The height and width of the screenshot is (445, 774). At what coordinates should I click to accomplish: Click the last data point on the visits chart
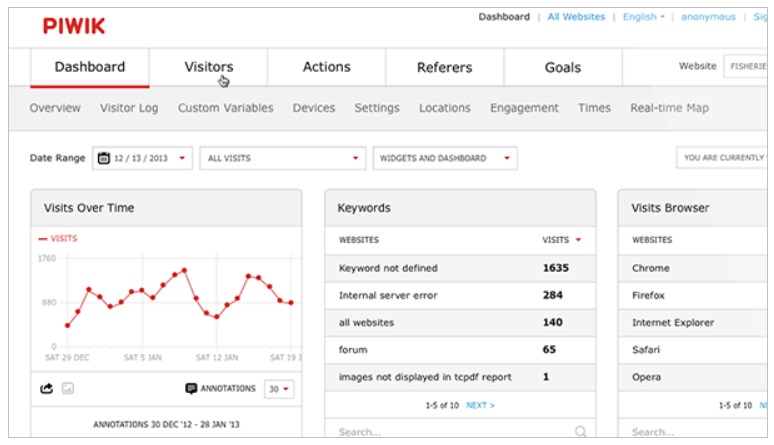[291, 303]
